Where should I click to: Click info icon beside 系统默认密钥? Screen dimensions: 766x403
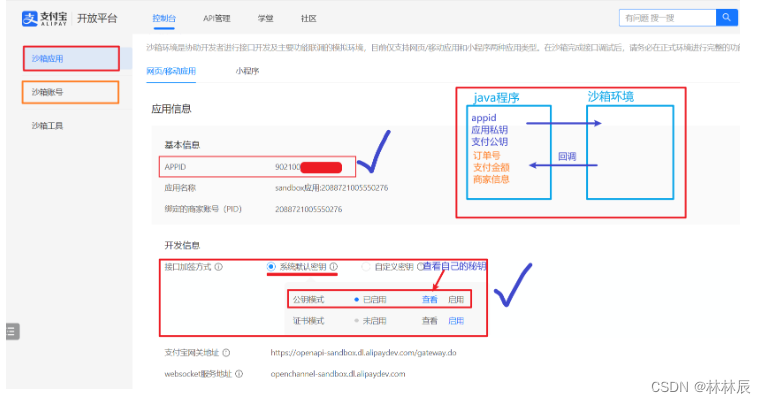[x=334, y=267]
